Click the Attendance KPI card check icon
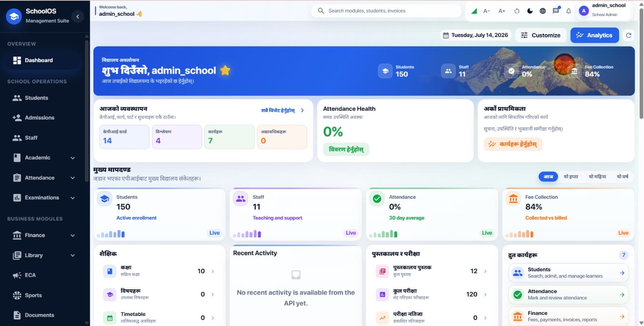Viewport: 644px width, 326px height. [x=377, y=199]
